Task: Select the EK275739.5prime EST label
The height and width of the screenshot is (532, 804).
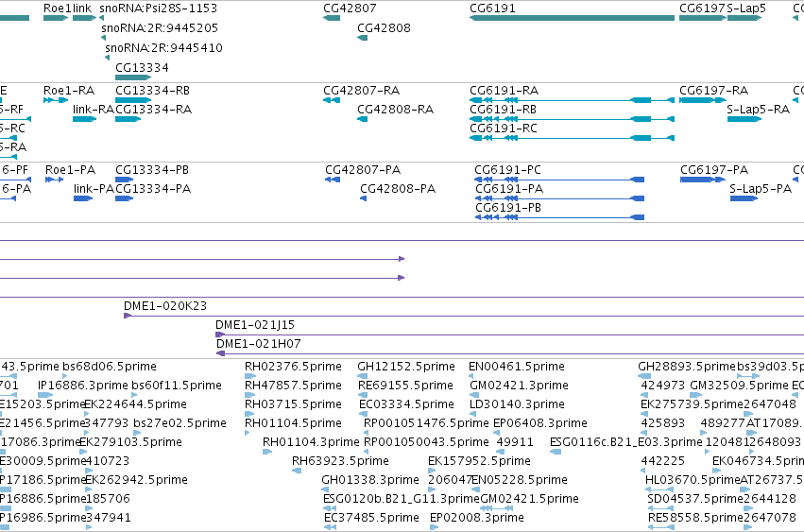Action: click(x=692, y=404)
